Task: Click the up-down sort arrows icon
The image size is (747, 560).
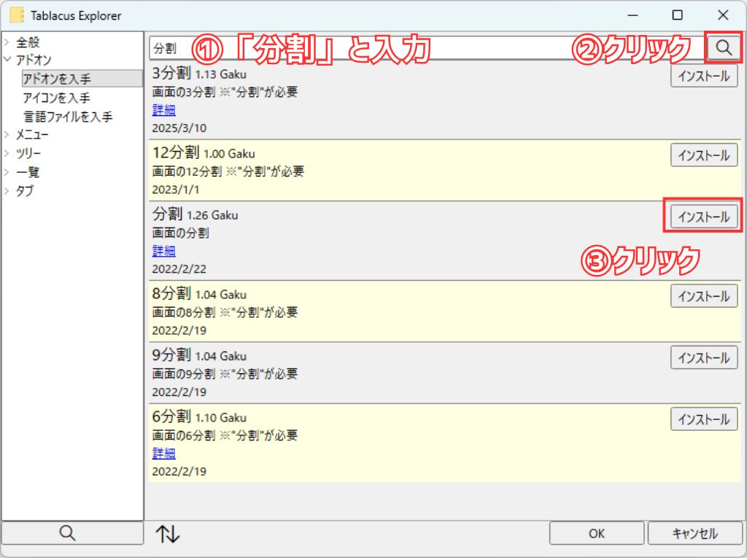Action: tap(167, 534)
